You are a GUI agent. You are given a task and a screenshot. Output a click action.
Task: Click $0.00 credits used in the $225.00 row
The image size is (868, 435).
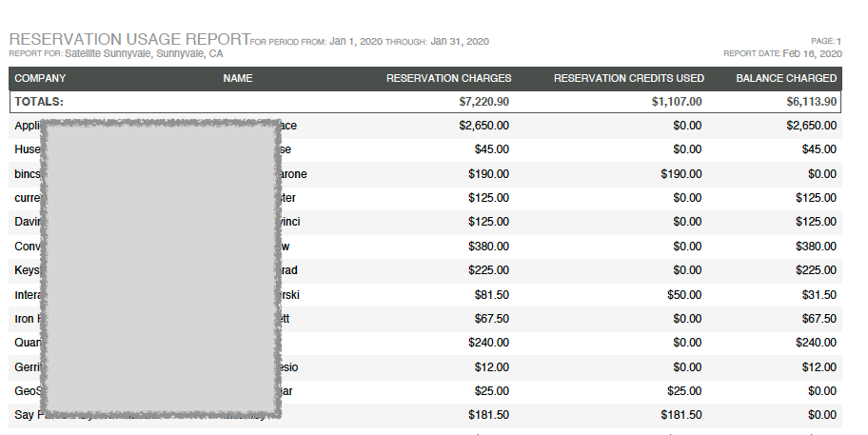[687, 270]
